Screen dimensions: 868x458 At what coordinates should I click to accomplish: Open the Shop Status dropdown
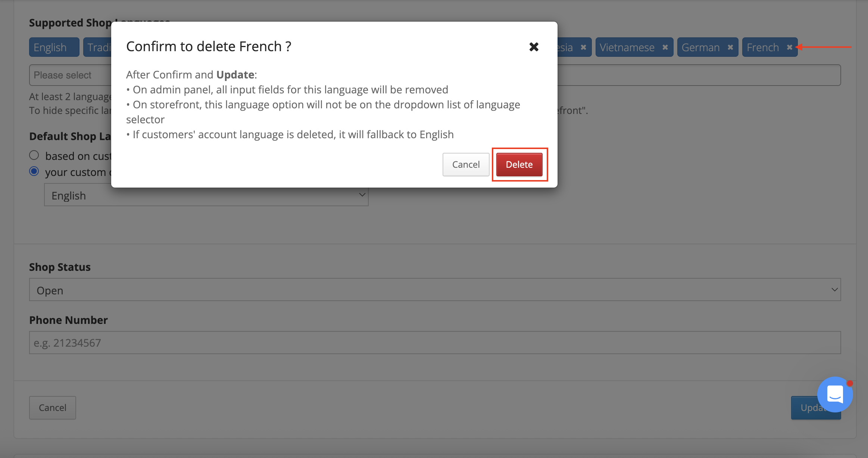[435, 290]
